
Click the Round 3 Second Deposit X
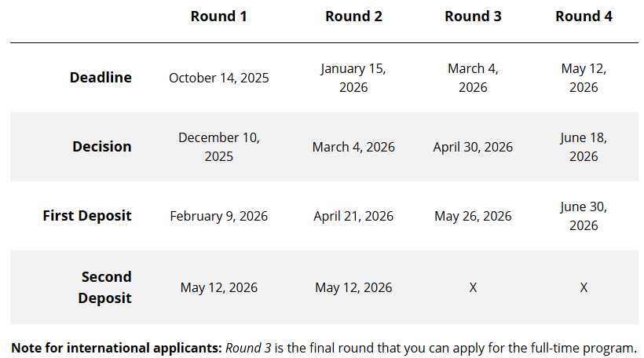coord(473,288)
